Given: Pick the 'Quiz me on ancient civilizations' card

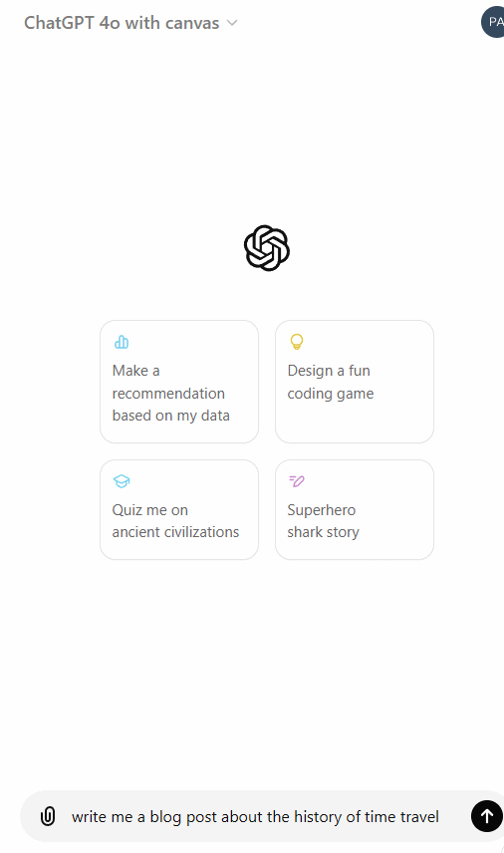Looking at the screenshot, I should (179, 509).
